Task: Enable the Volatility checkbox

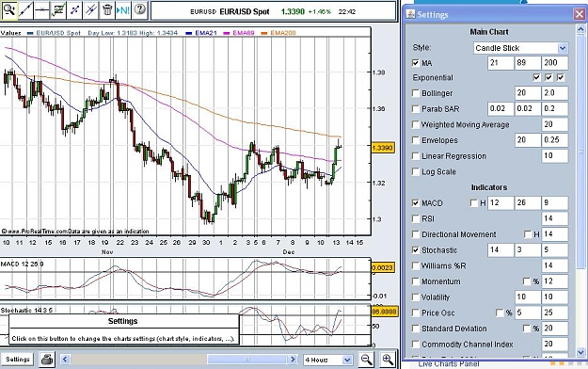Action: point(416,297)
